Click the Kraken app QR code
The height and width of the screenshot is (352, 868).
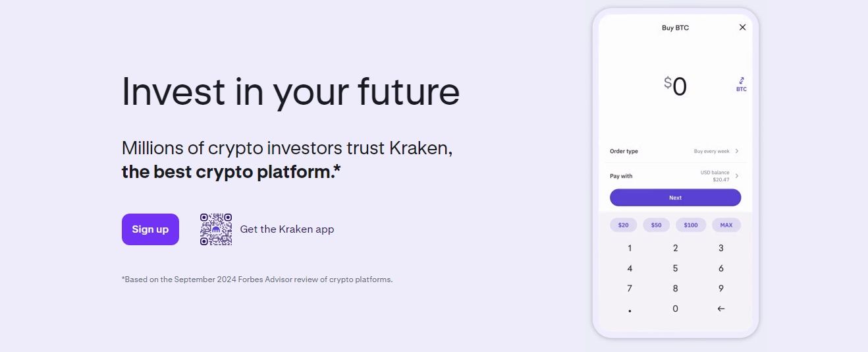pos(216,229)
